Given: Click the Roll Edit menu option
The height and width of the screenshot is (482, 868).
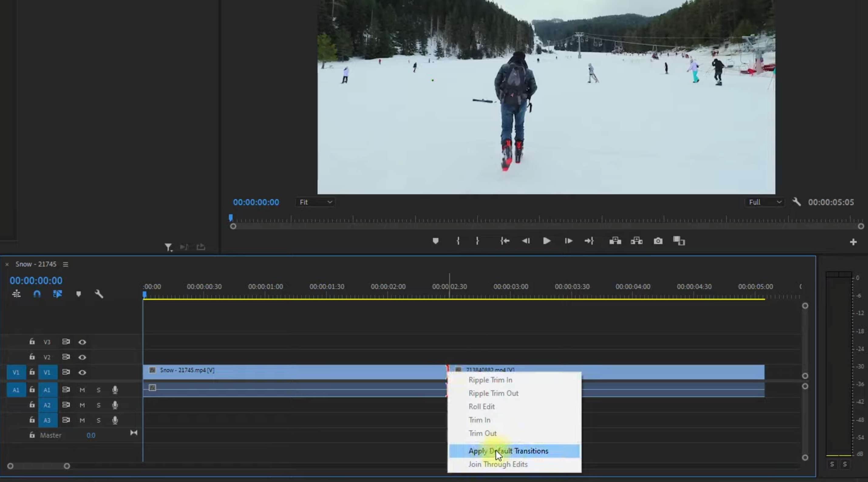Looking at the screenshot, I should [x=482, y=406].
